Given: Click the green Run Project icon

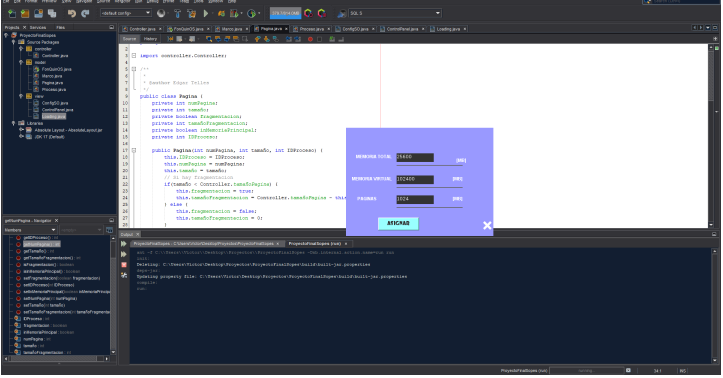Looking at the screenshot, I should 206,13.
